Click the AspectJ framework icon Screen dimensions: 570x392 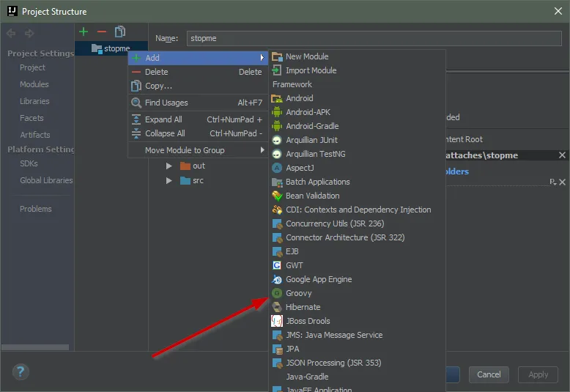coord(277,168)
